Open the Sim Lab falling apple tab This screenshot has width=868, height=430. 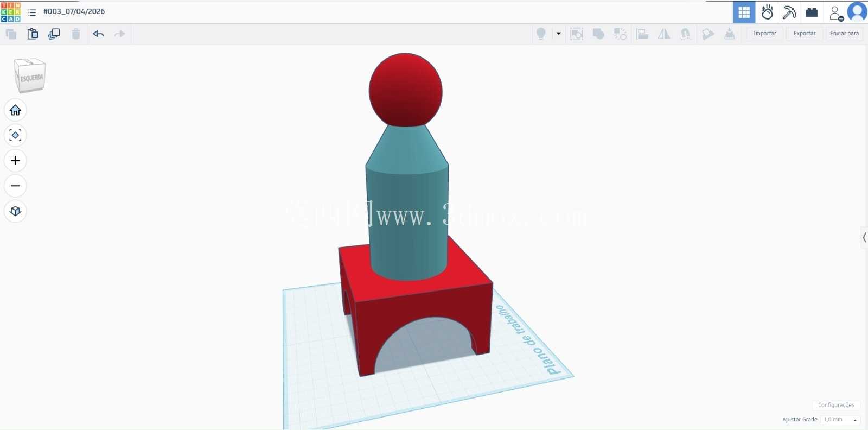click(767, 12)
